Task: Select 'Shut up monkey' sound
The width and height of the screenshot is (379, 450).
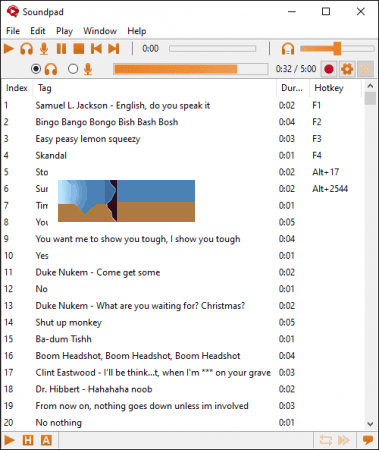Action: coord(182,322)
